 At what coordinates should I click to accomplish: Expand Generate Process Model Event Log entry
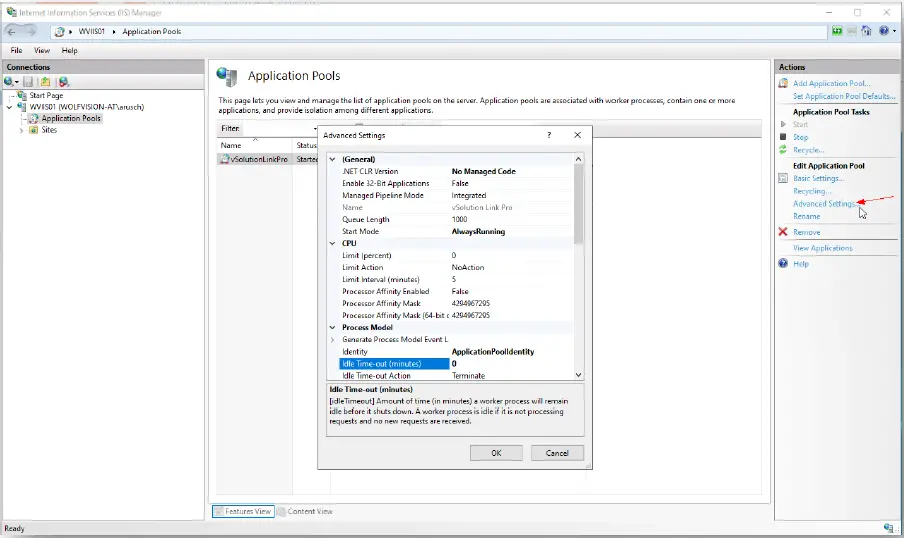coord(333,340)
